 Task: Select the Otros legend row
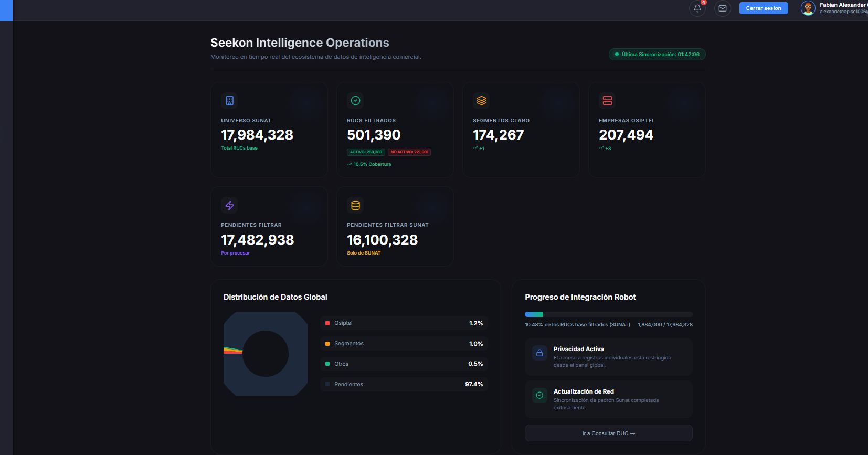[x=404, y=364]
